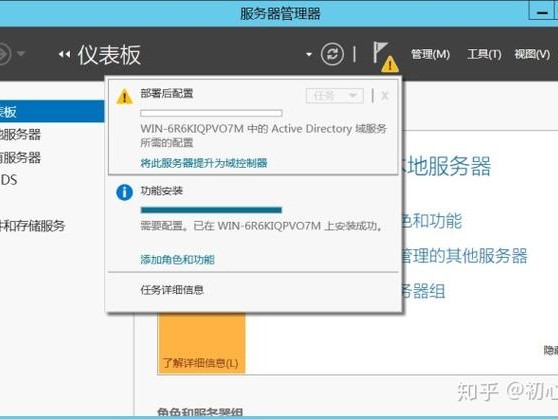Image resolution: width=558 pixels, height=419 pixels.
Task: Click the 仪表板 title in header
Action: tap(110, 54)
